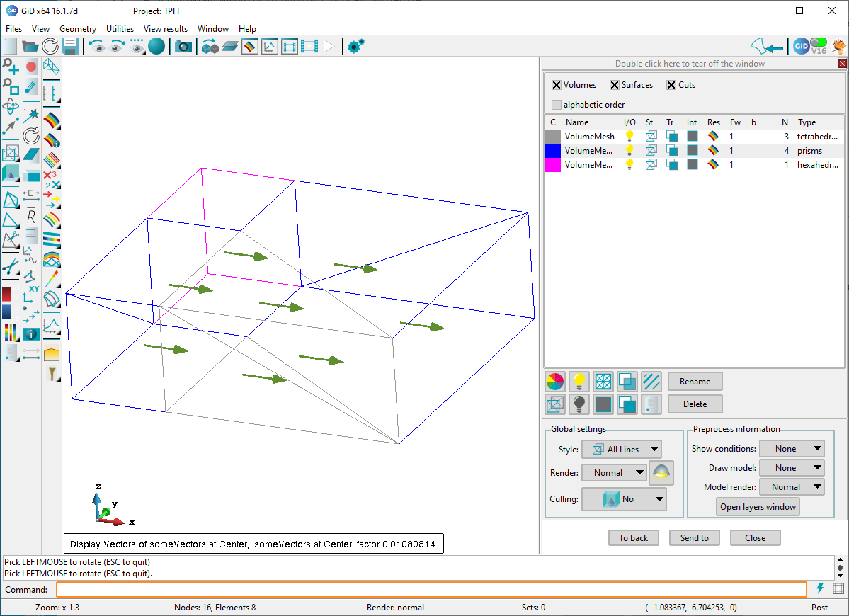The height and width of the screenshot is (616, 849).
Task: Click the film strip animation icon
Action: 309,47
